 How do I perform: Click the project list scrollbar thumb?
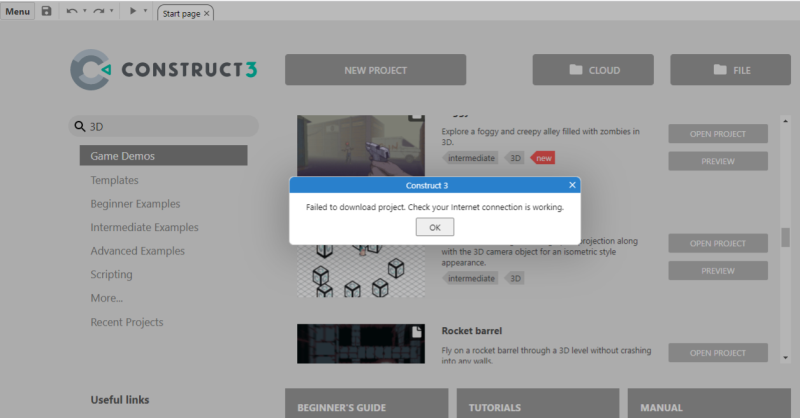[785, 237]
